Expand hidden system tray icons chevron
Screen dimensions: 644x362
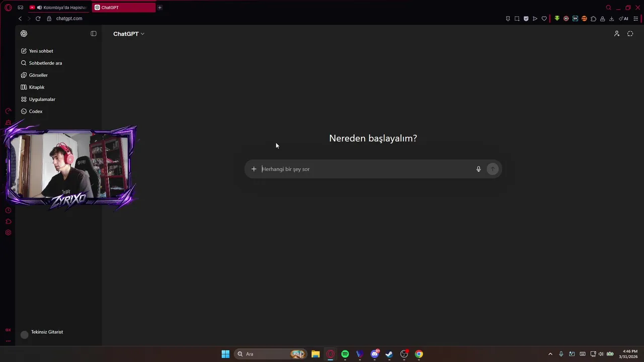[550, 354]
